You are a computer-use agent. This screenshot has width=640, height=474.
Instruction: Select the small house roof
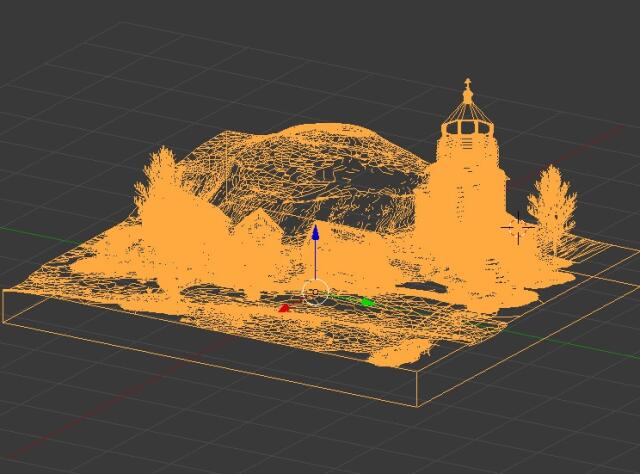point(258,221)
